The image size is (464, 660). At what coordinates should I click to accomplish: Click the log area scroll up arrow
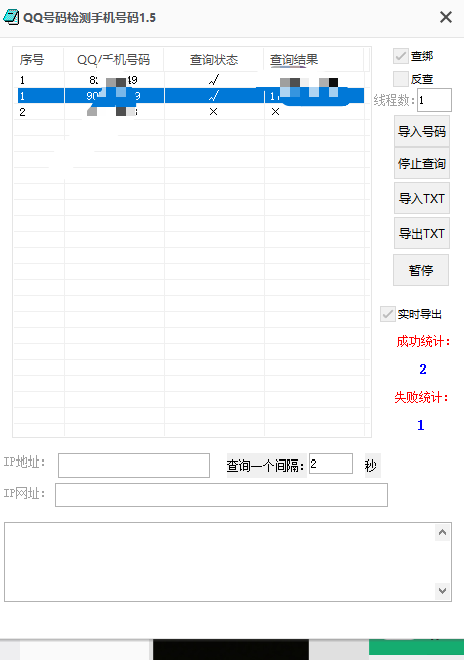pyautogui.click(x=442, y=532)
